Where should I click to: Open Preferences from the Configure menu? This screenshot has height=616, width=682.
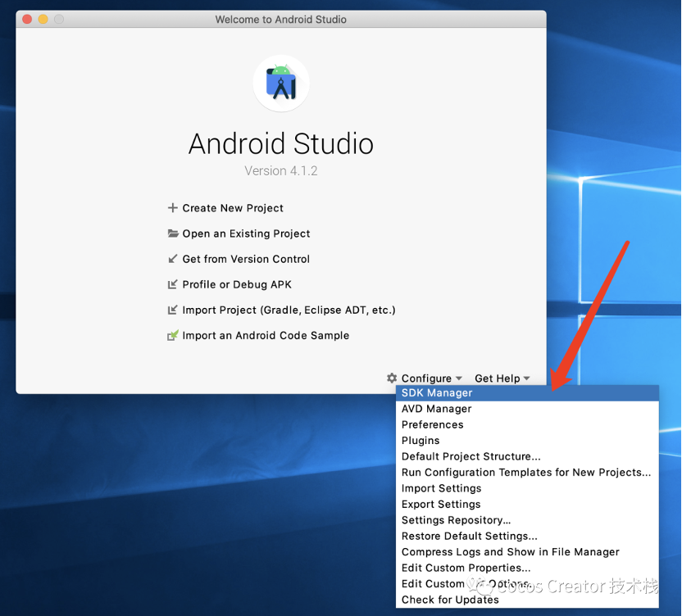coord(433,424)
